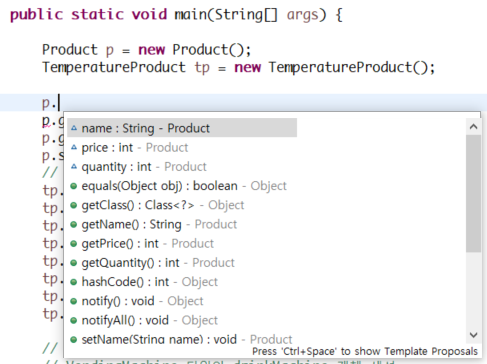The width and height of the screenshot is (487, 364).
Task: Click the 'Press Ctrl+Space' template proposals hint
Action: pos(365,351)
